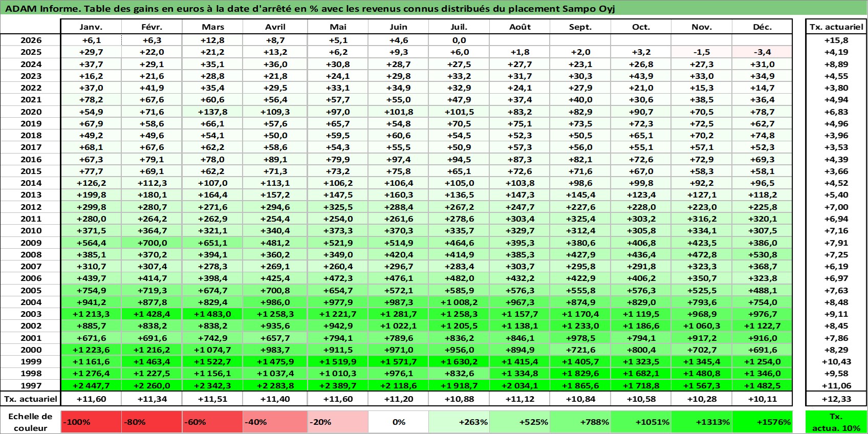Select the +1576% bright green swatch

click(762, 422)
